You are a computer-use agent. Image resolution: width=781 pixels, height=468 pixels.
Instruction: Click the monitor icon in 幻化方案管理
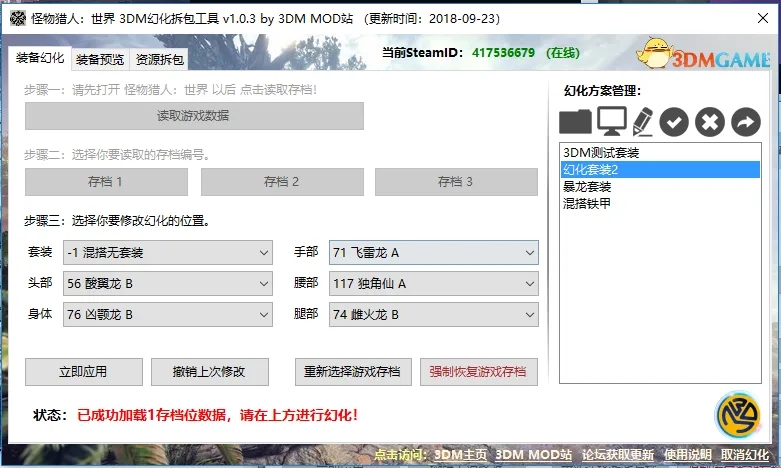coord(612,121)
